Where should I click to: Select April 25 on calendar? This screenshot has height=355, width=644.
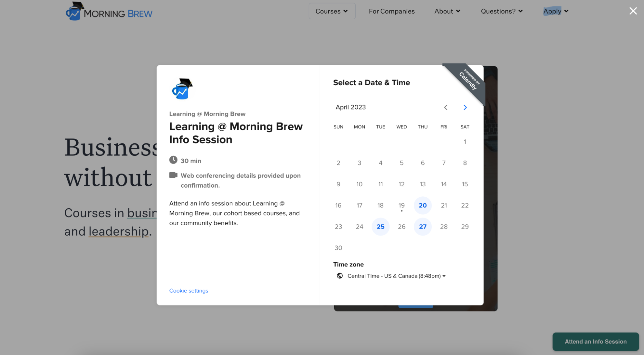click(380, 227)
